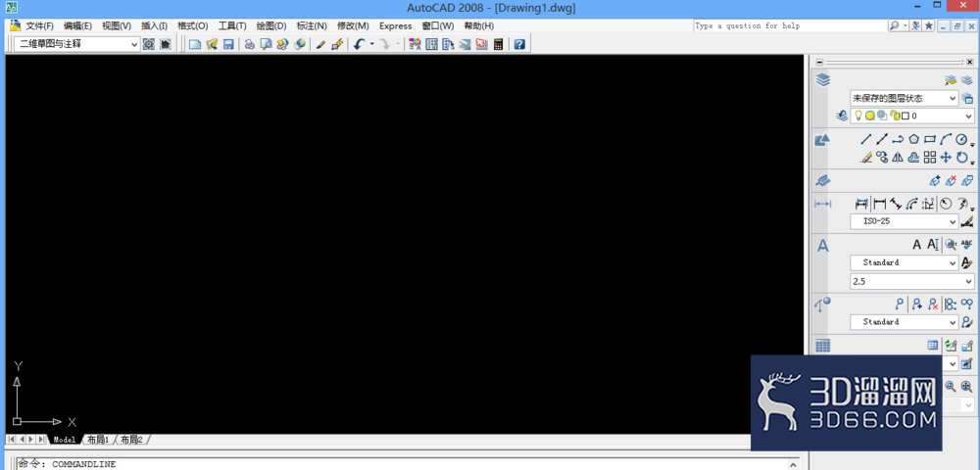Open the Express menu
The image size is (980, 470).
[396, 25]
